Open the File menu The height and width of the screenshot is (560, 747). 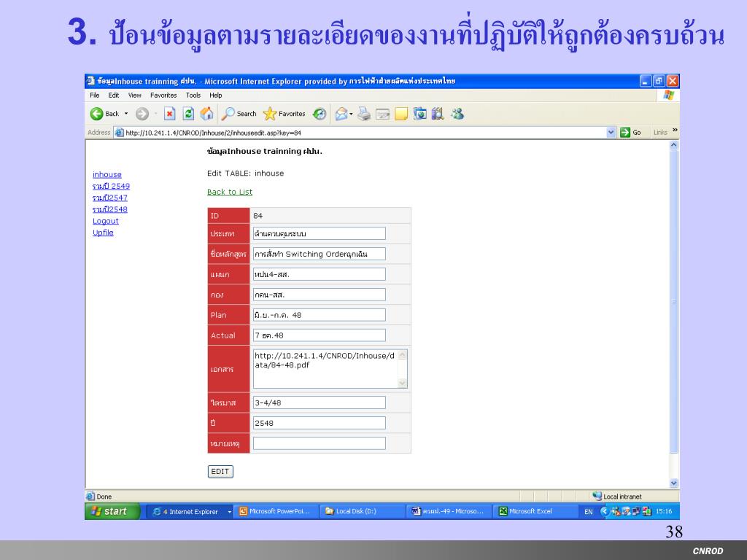pos(95,96)
